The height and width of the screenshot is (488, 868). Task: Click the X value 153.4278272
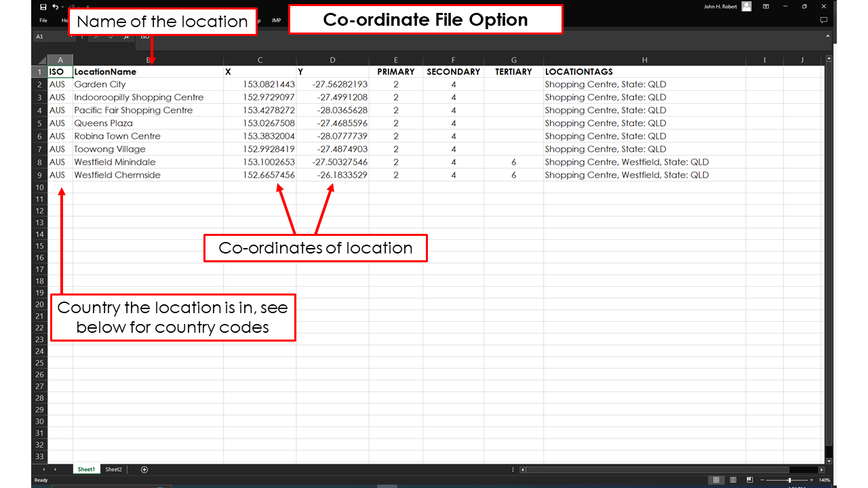260,110
